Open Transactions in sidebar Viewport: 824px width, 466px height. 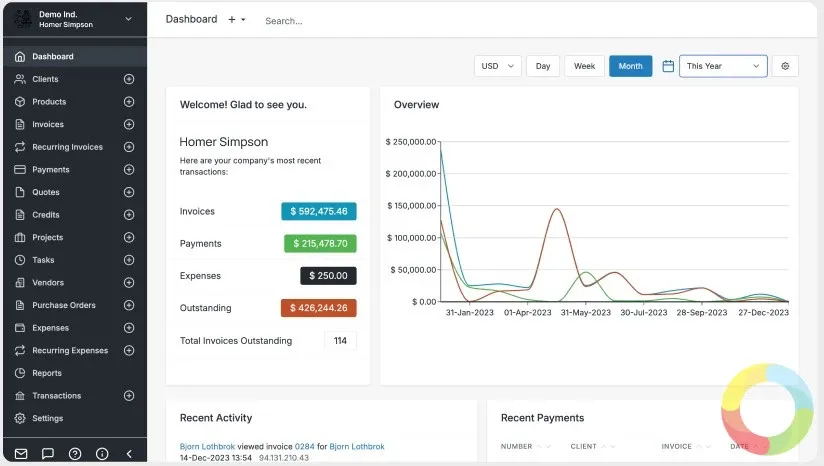pyautogui.click(x=56, y=396)
